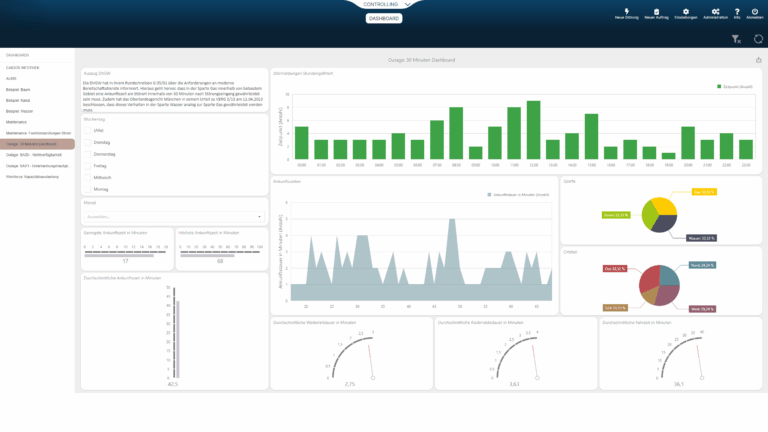Viewport: 768px width, 432px height.
Task: Create a Neuer Auftrag via clipboard icon
Action: click(x=656, y=14)
